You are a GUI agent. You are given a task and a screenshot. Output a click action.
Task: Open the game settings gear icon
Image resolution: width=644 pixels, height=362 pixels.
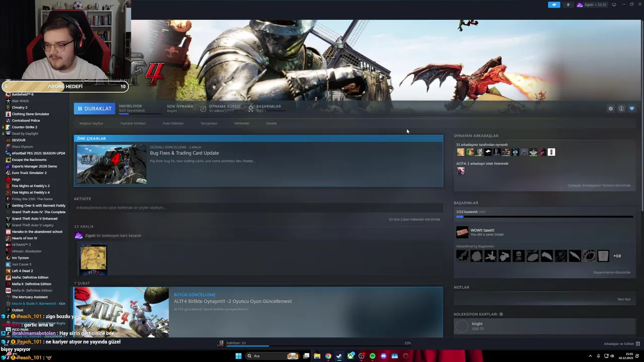tap(611, 109)
